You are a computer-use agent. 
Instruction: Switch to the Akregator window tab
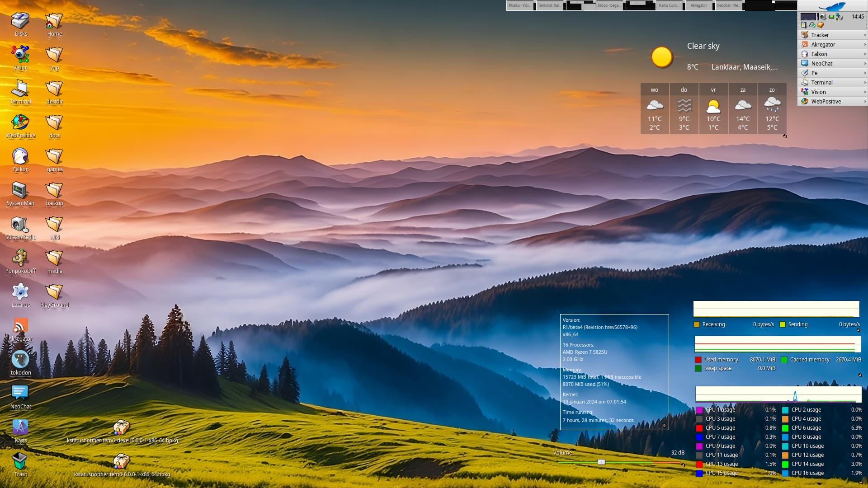click(698, 5)
